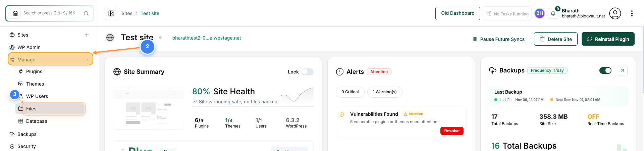Click the Delete Site button
Screen dimensions: 644x151
pyautogui.click(x=556, y=39)
